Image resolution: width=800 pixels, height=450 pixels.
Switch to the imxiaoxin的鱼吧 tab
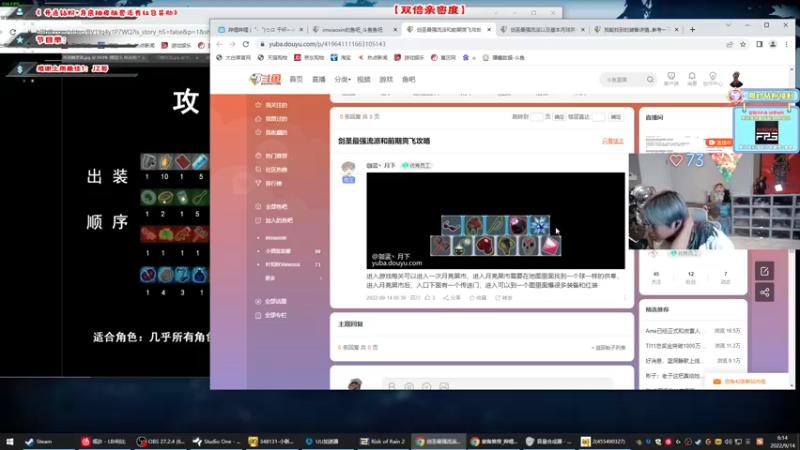click(x=353, y=30)
